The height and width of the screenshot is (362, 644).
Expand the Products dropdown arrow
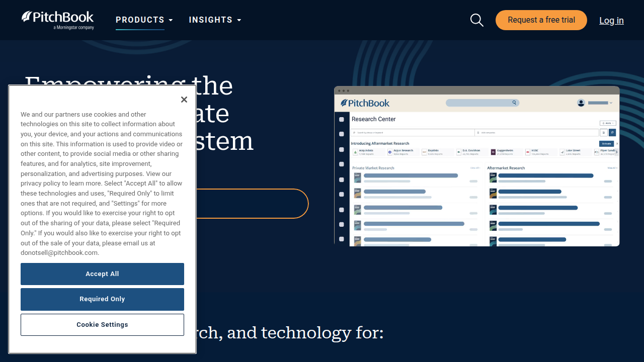[171, 20]
